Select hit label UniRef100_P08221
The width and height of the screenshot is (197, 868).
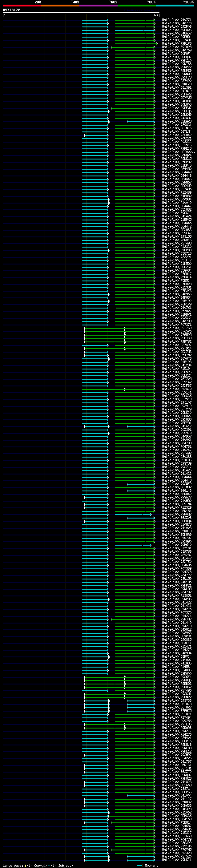176,139
